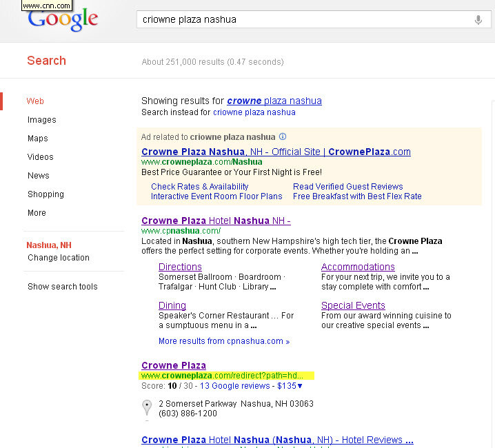
Task: Open the Crowne Plaza Nashua Official Site ad
Action: [x=276, y=152]
